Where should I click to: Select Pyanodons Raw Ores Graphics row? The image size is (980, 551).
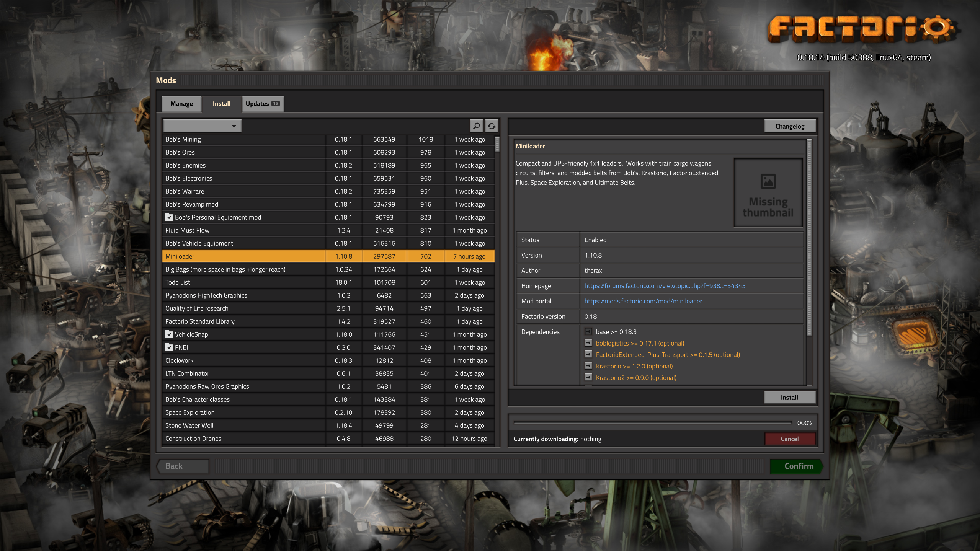coord(328,386)
